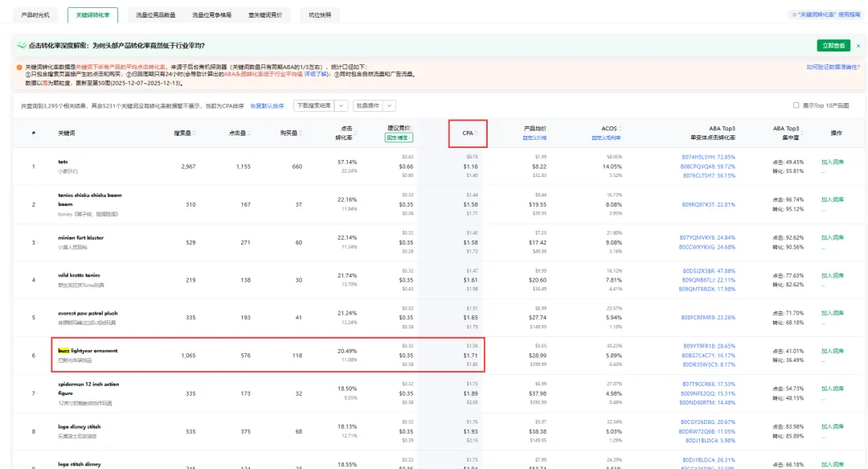Screen dimensions: 868x469
Task: Click 加入词库 for the tots keyword row
Action: [832, 162]
